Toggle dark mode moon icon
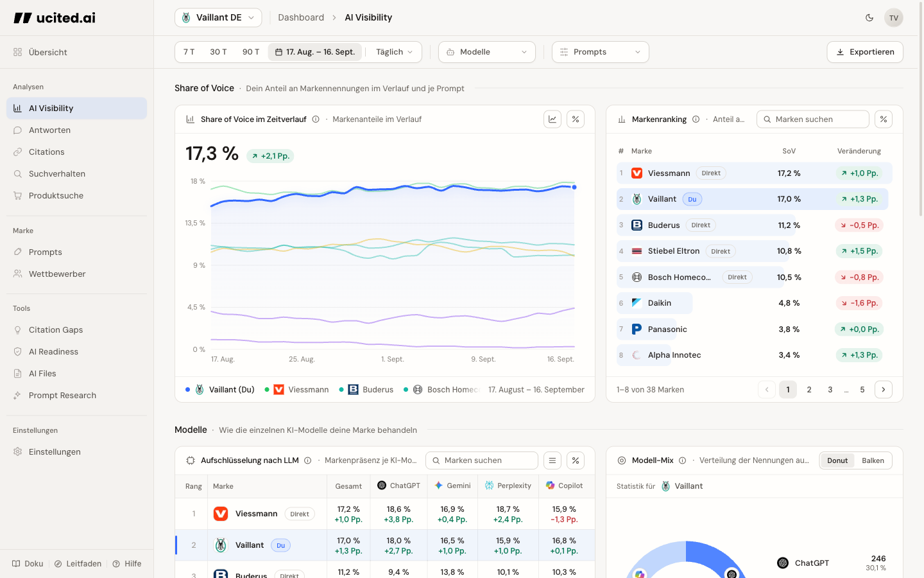The height and width of the screenshot is (578, 924). (869, 17)
